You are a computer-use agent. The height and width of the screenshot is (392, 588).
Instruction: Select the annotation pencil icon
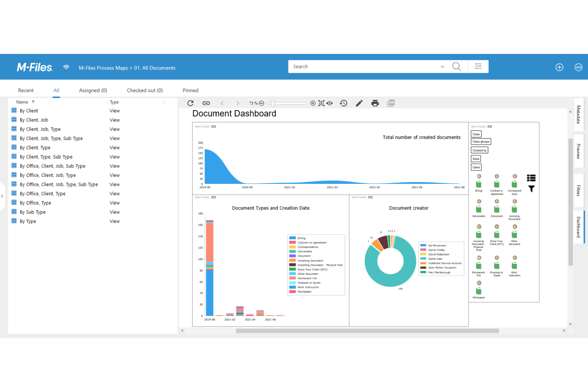pyautogui.click(x=359, y=103)
